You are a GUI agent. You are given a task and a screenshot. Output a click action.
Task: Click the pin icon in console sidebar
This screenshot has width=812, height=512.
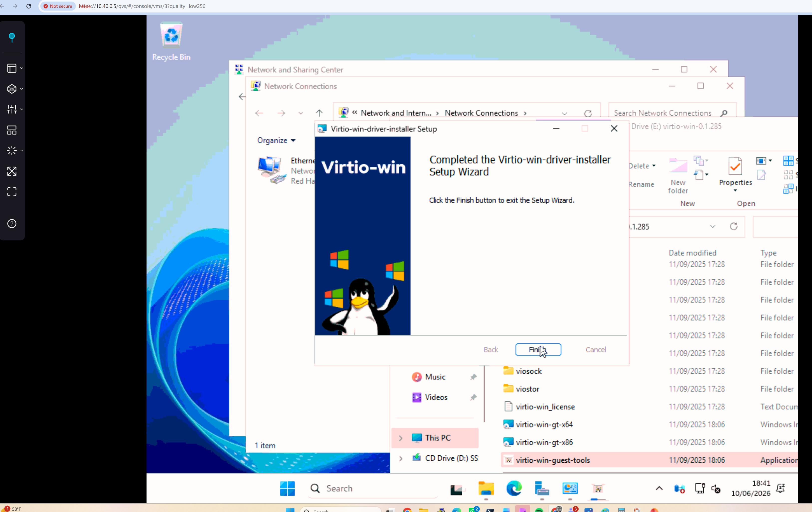(12, 37)
